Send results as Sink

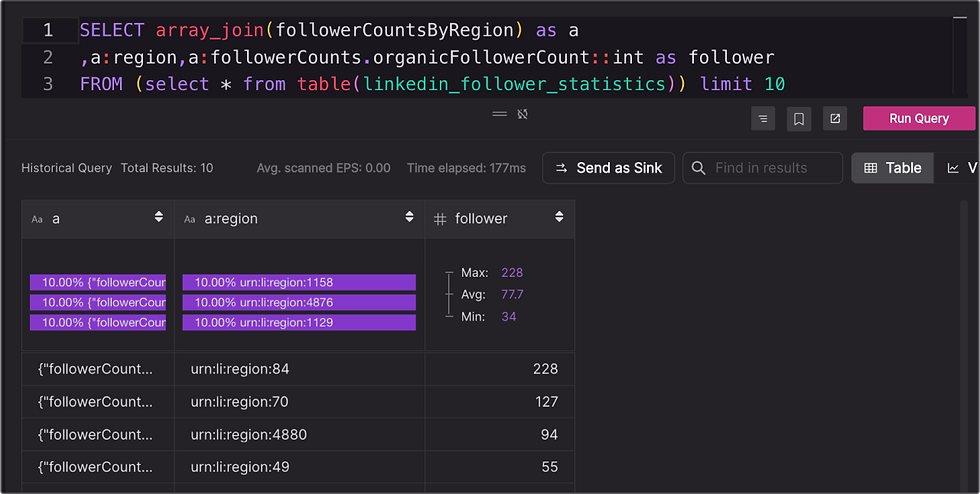(x=608, y=168)
